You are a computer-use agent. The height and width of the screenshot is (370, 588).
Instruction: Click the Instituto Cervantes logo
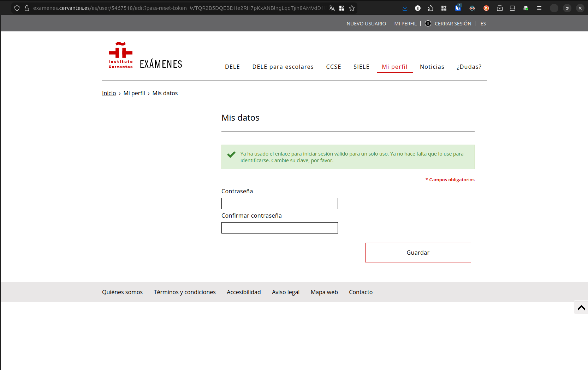click(120, 55)
